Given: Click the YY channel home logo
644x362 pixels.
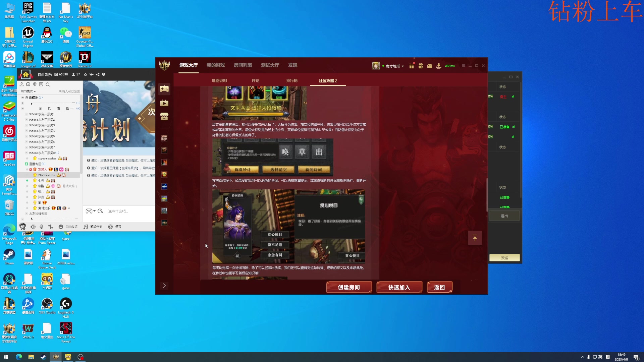Looking at the screenshot, I should tap(26, 74).
